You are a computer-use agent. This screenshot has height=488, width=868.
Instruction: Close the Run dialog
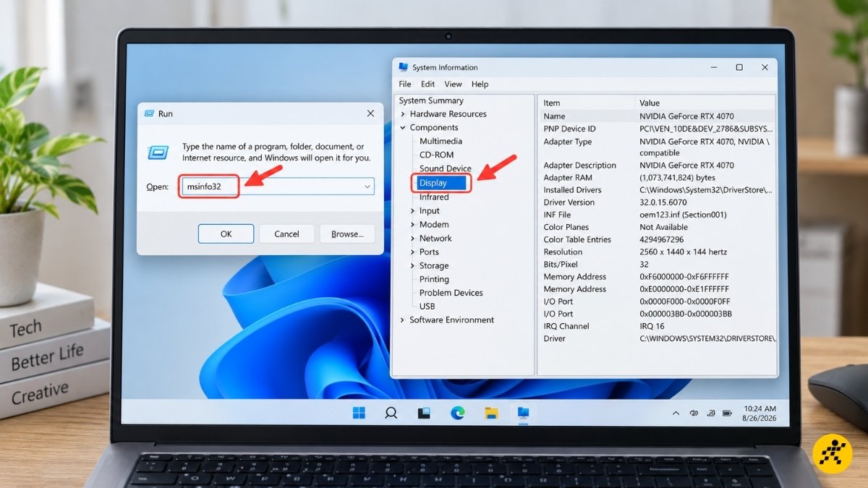[x=370, y=114]
